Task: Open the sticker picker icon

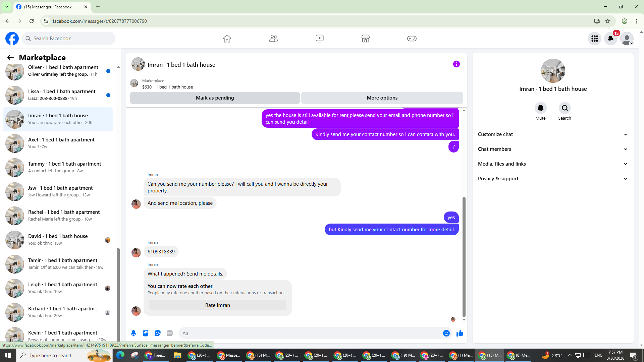Action: (158, 333)
